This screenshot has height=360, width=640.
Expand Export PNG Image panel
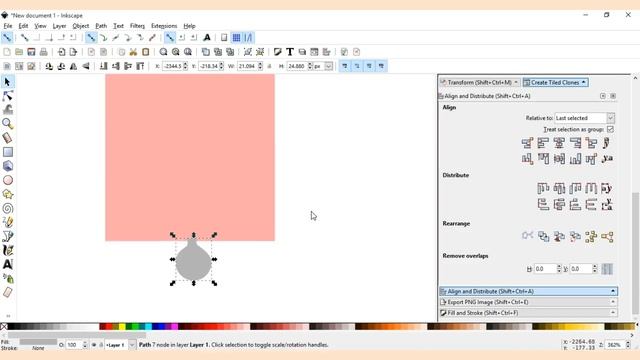(528, 302)
